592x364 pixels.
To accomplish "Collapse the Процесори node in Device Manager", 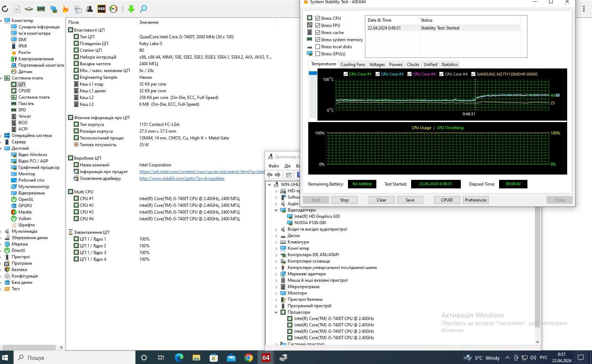I will coord(276,312).
